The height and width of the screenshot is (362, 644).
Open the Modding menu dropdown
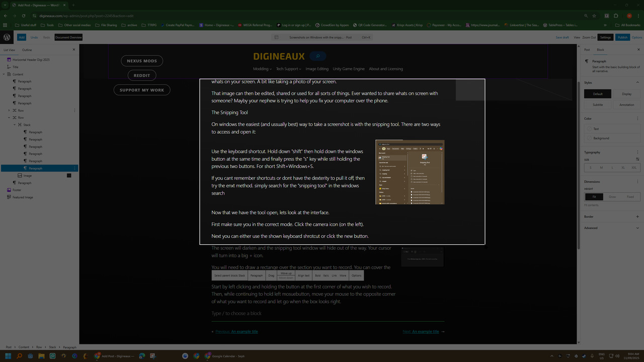pos(262,69)
